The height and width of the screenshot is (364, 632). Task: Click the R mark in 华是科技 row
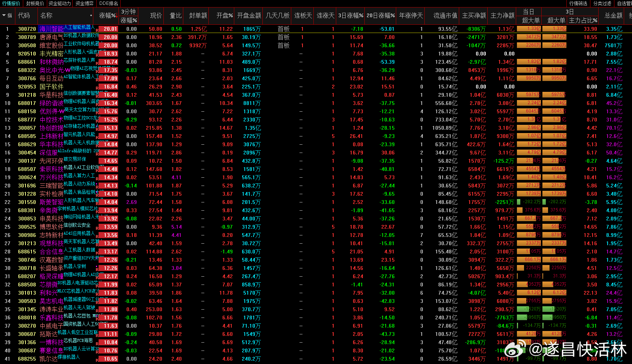97,96
